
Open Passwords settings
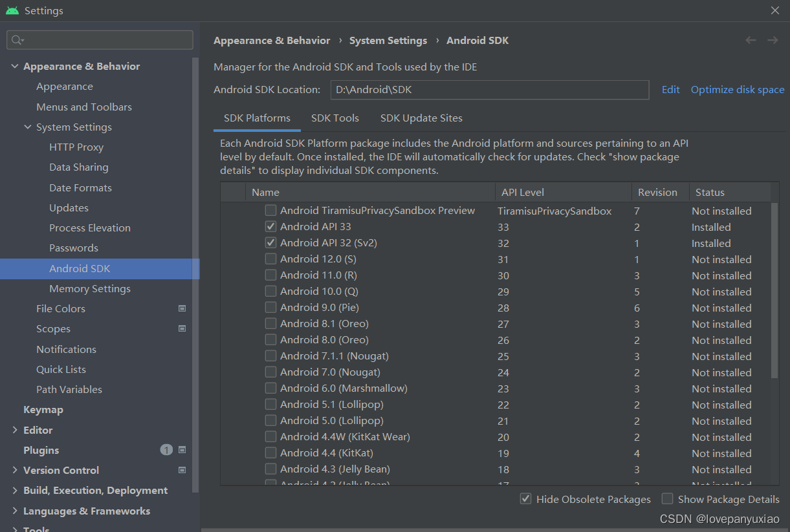[x=74, y=248]
